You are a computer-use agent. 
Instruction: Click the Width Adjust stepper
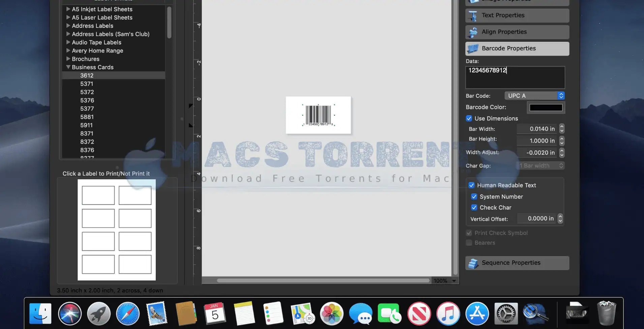(561, 153)
